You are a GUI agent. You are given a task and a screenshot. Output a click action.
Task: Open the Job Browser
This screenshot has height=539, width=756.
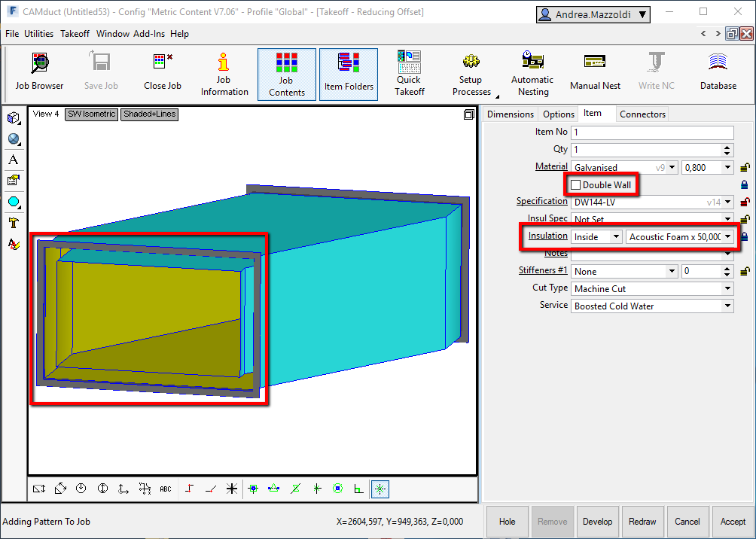tap(38, 73)
